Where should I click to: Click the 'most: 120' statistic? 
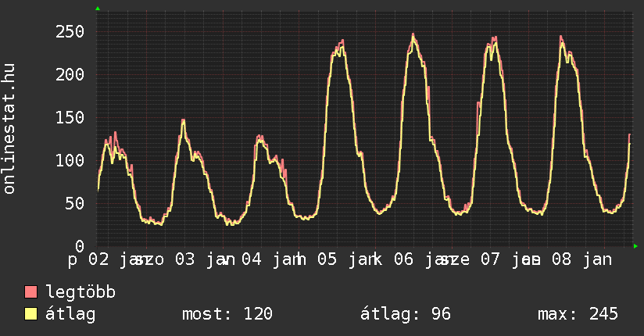click(227, 314)
